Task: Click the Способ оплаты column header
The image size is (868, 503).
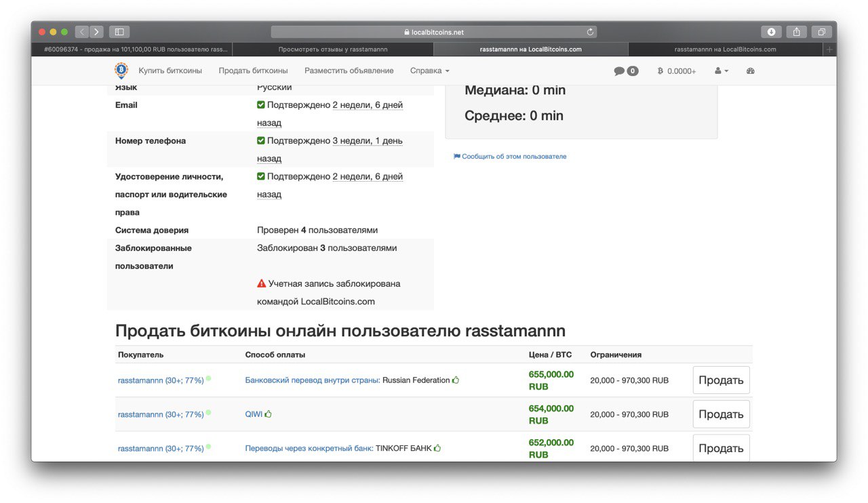Action: [x=275, y=355]
